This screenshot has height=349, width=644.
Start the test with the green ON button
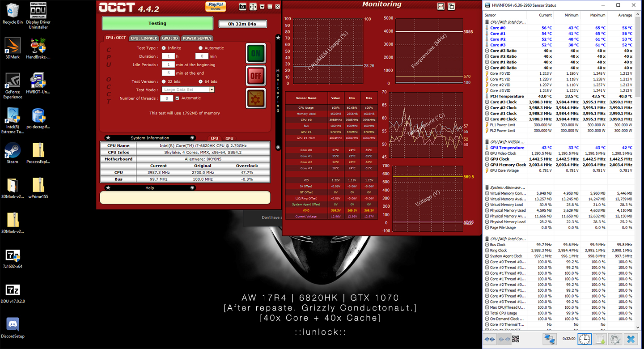[x=256, y=53]
